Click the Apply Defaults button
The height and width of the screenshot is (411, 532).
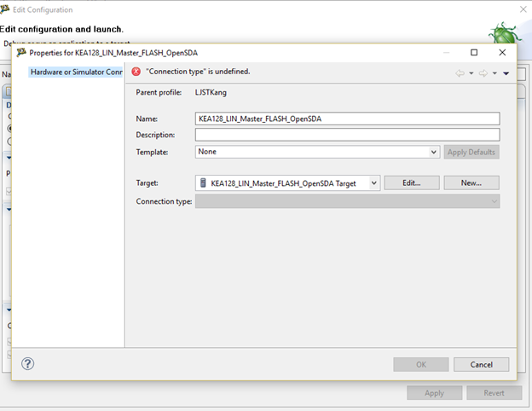click(471, 152)
